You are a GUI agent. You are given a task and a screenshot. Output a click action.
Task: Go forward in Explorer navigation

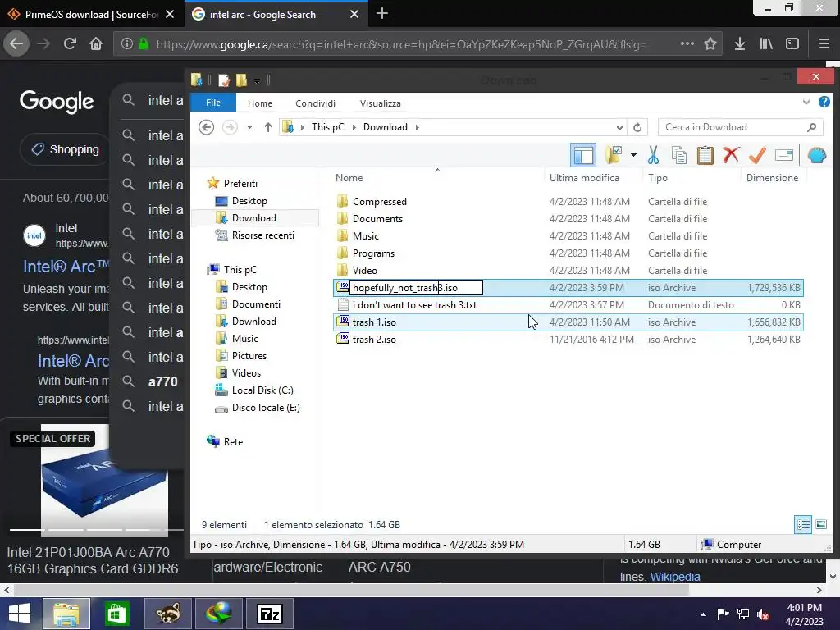(x=230, y=127)
